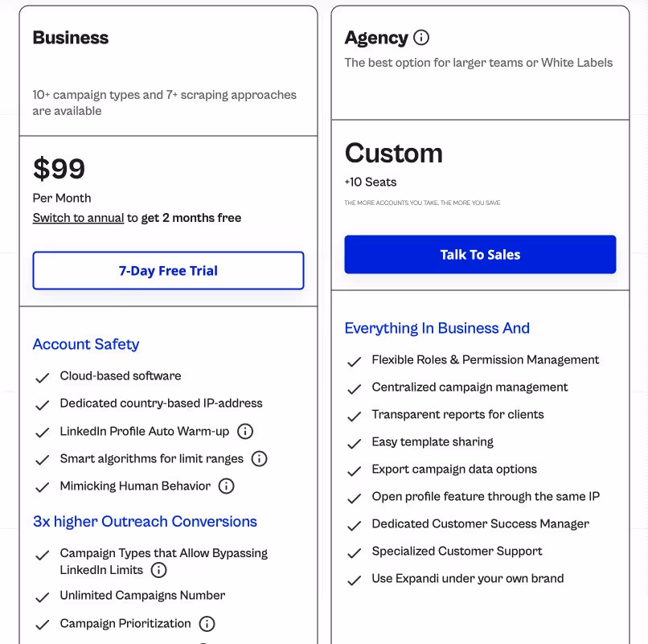
Task: Expand the Everything In Business And section
Action: [x=437, y=328]
